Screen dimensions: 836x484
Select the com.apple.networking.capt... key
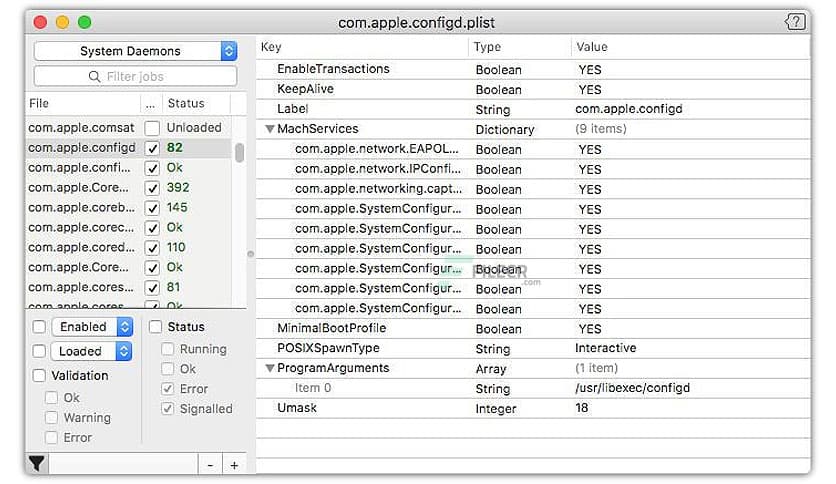point(378,189)
